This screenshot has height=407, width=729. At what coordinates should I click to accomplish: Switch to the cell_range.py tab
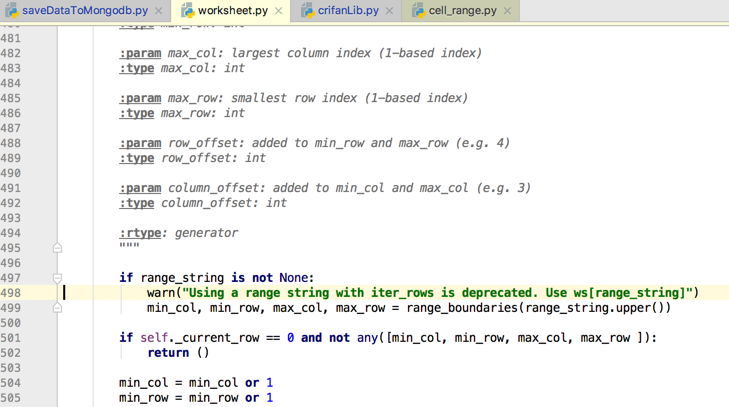[462, 10]
